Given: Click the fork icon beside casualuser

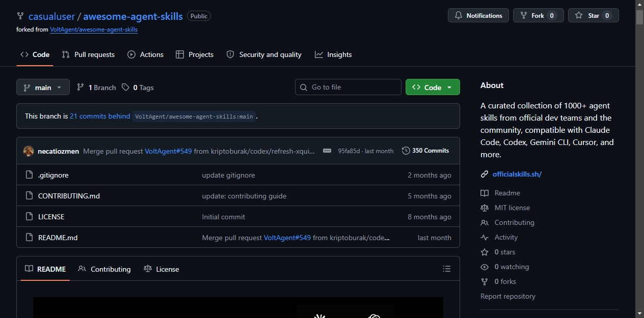Looking at the screenshot, I should 20,16.
